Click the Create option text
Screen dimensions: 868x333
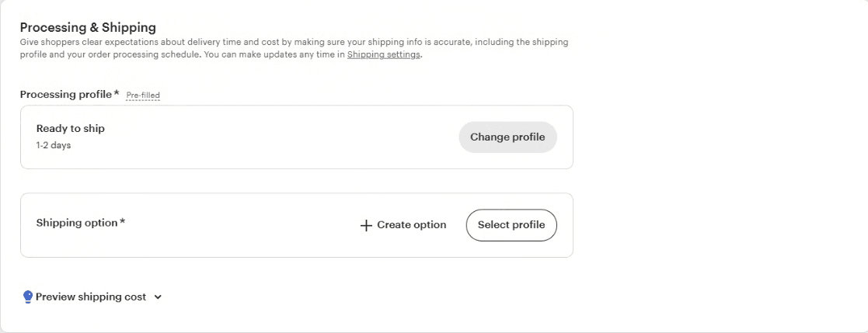pyautogui.click(x=411, y=225)
